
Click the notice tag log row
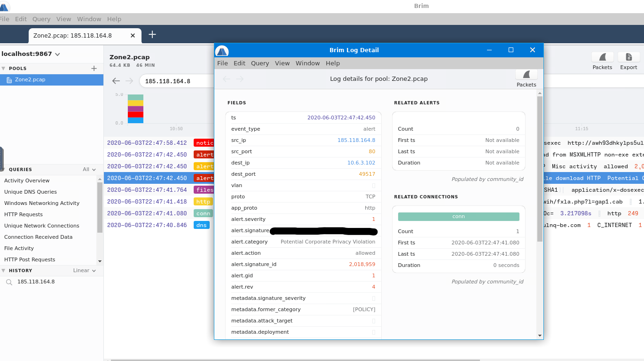pos(160,143)
